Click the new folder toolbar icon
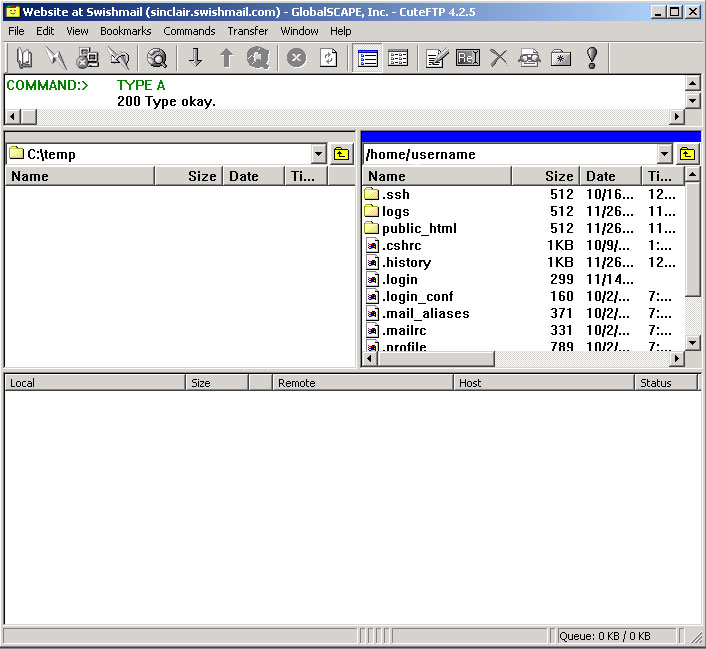706x649 pixels. coord(560,58)
